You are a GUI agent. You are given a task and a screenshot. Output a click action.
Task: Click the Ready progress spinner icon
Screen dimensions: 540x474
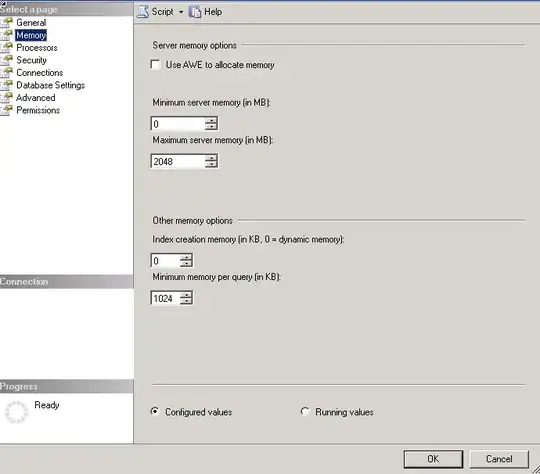(x=16, y=412)
